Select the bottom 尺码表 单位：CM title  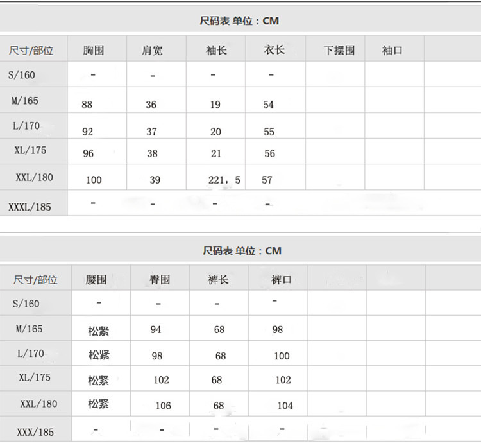tap(242, 251)
